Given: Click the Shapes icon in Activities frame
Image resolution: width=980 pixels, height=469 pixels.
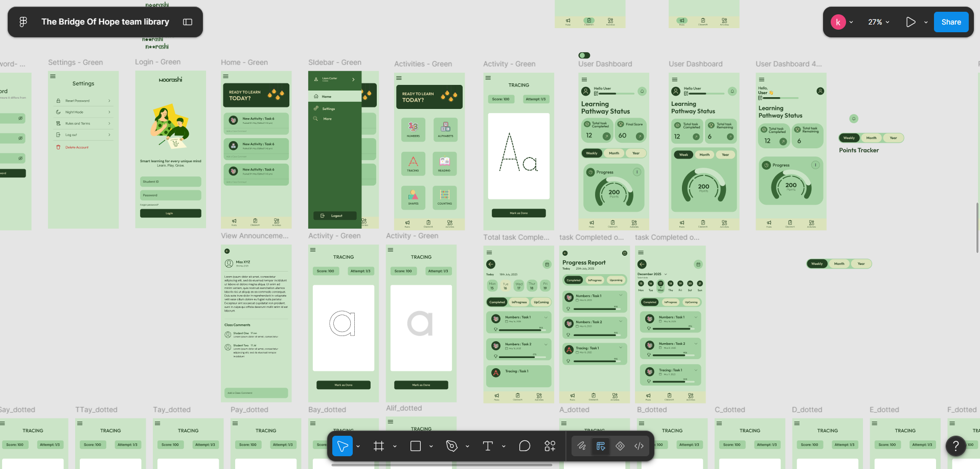Looking at the screenshot, I should point(413,195).
